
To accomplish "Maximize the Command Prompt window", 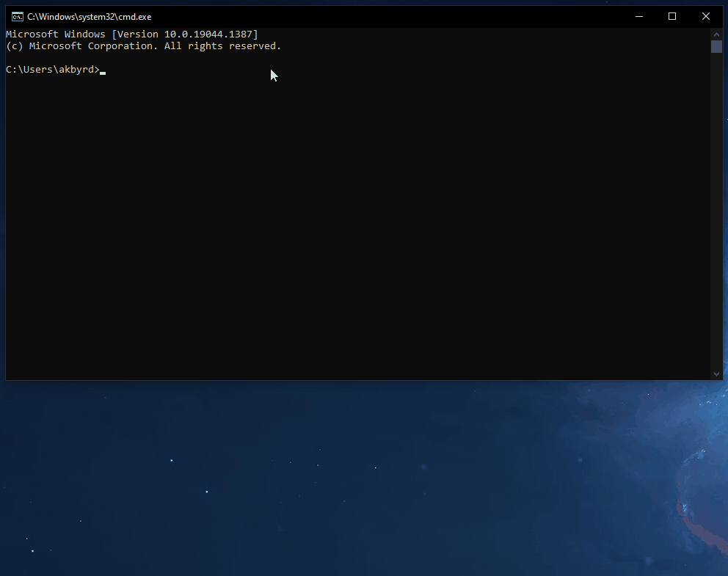I will pyautogui.click(x=671, y=16).
